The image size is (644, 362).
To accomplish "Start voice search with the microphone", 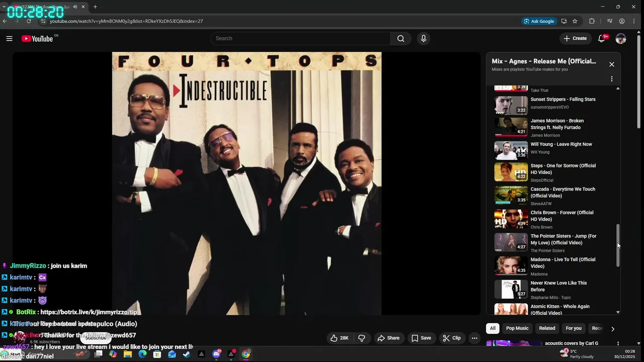I will (x=423, y=38).
